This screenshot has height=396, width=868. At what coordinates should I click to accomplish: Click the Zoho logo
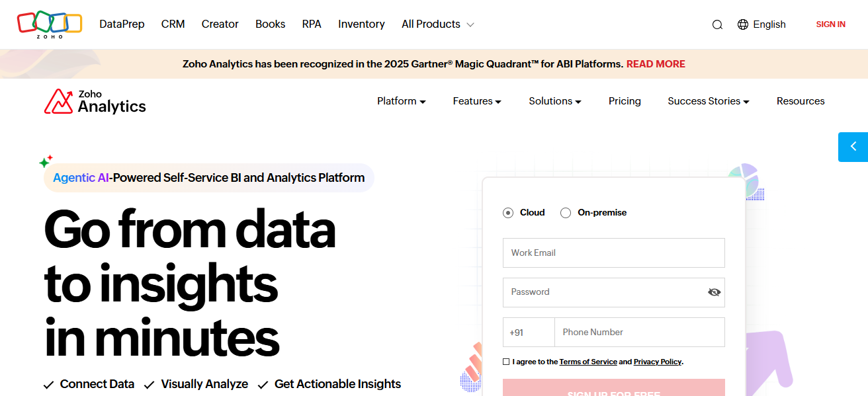(50, 24)
